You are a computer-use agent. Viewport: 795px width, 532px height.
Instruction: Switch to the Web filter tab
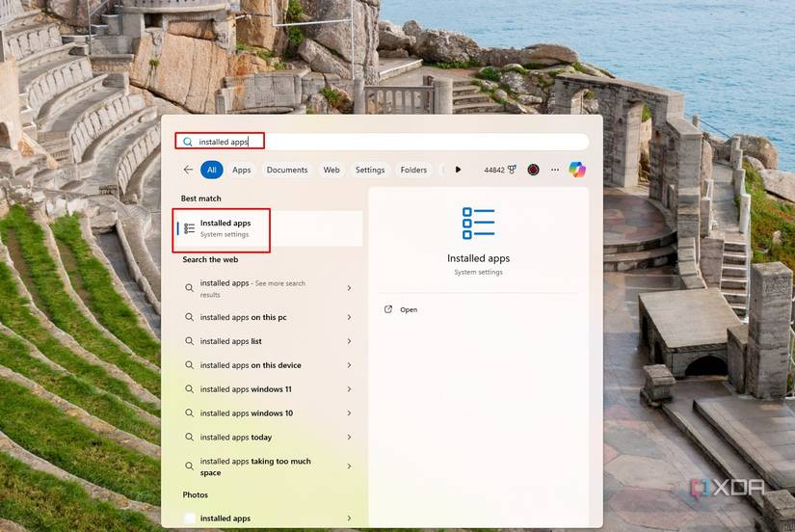331,170
